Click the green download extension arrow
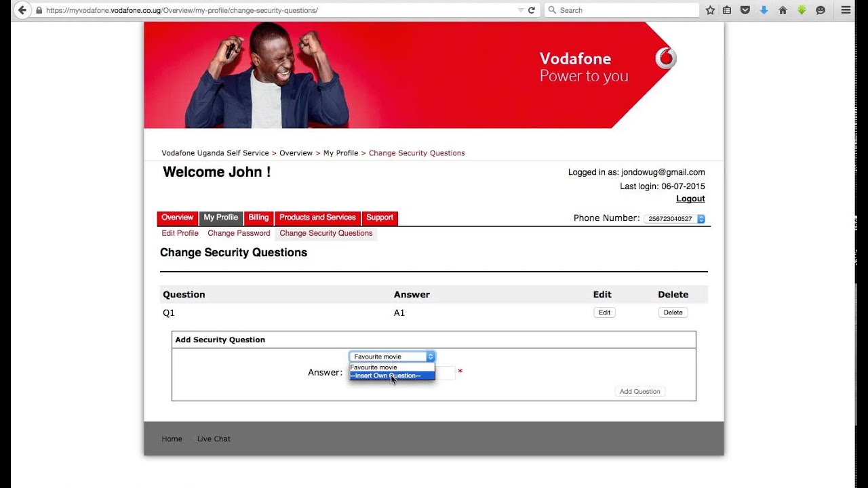This screenshot has width=868, height=488. 802,10
